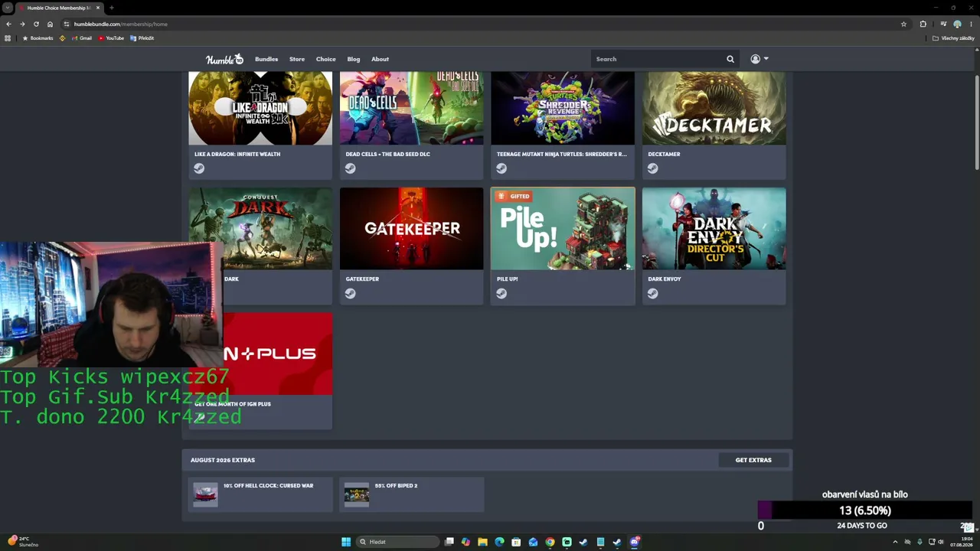Viewport: 980px width, 551px height.
Task: Click the Steam icon under Pile Up!
Action: coord(501,293)
